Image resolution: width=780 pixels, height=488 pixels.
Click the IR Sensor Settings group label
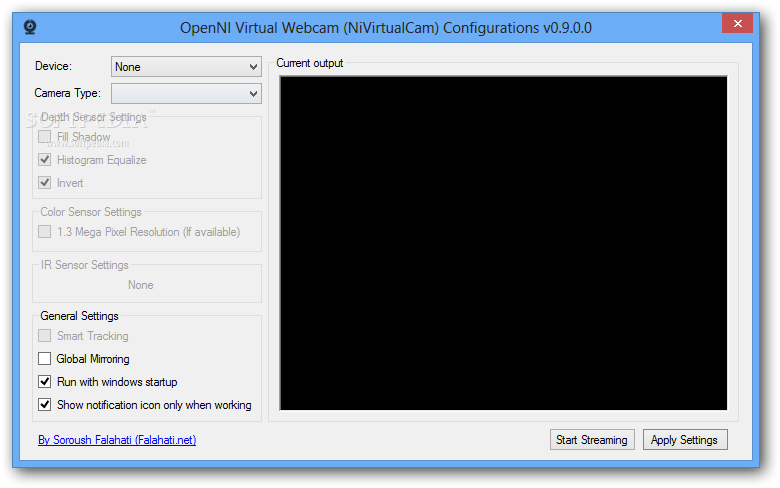point(85,265)
